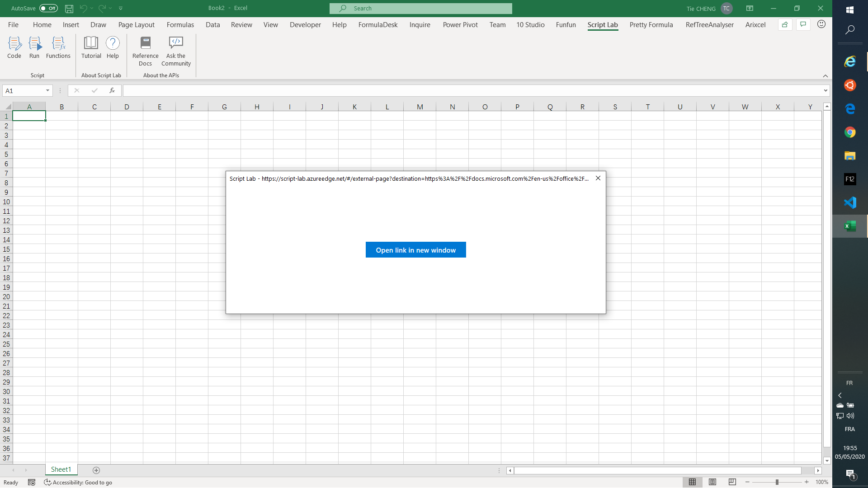Open Reference Docs from the ribbon

click(145, 52)
